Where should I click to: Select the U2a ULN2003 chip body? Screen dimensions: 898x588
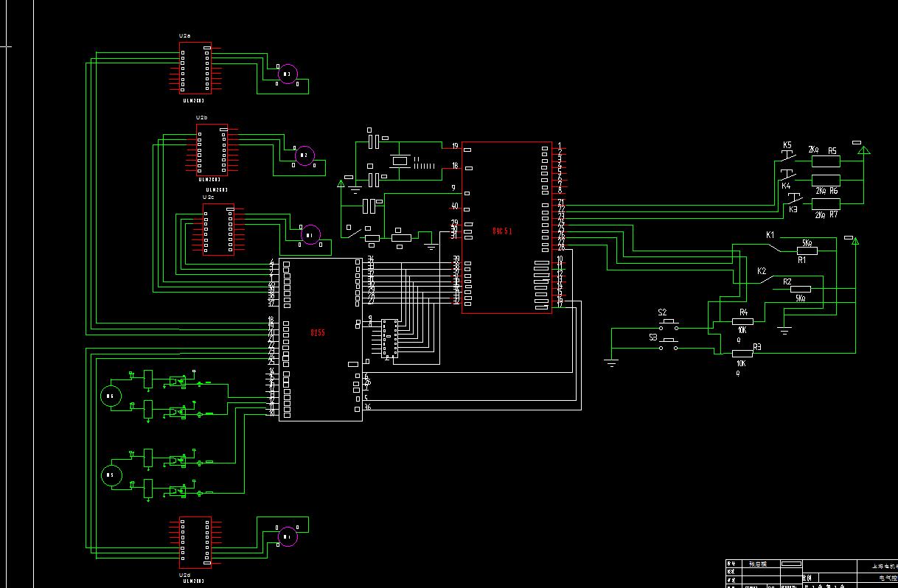point(195,68)
